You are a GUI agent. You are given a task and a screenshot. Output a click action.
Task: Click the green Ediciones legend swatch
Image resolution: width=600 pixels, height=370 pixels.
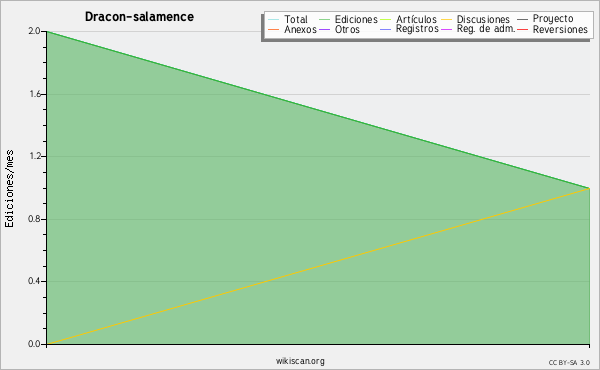(x=324, y=20)
